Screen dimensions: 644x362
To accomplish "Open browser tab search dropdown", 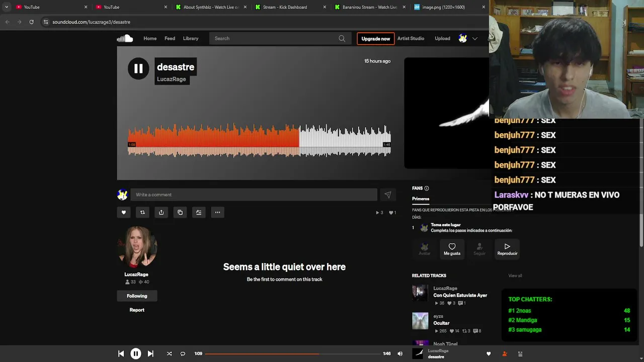I will pyautogui.click(x=6, y=7).
